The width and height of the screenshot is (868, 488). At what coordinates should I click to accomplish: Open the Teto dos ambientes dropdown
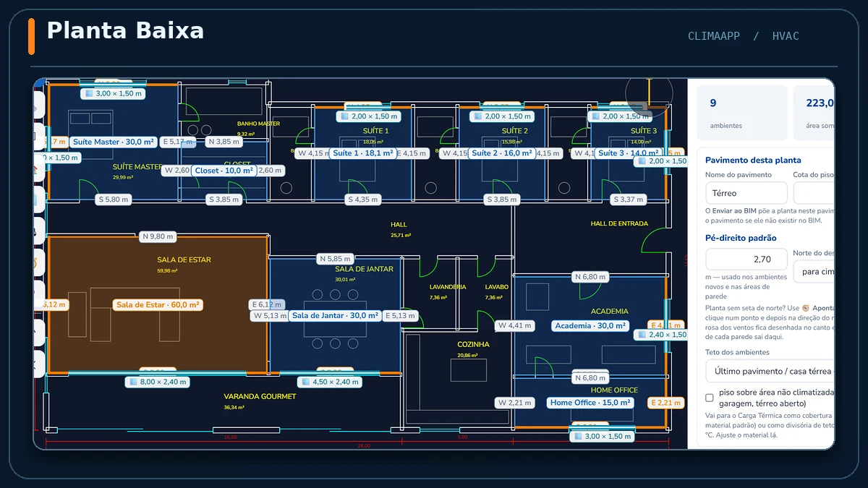[770, 371]
